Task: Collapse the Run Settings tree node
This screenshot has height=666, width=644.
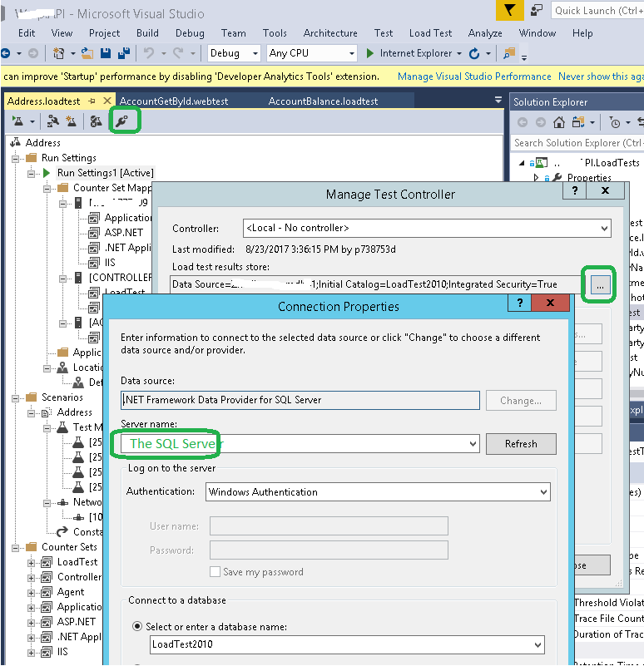Action: pos(16,159)
